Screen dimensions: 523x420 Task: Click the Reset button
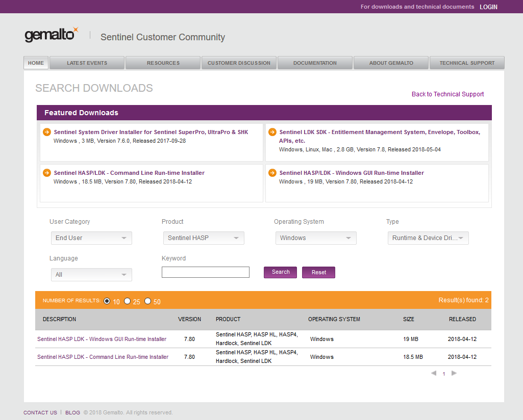[x=318, y=272]
